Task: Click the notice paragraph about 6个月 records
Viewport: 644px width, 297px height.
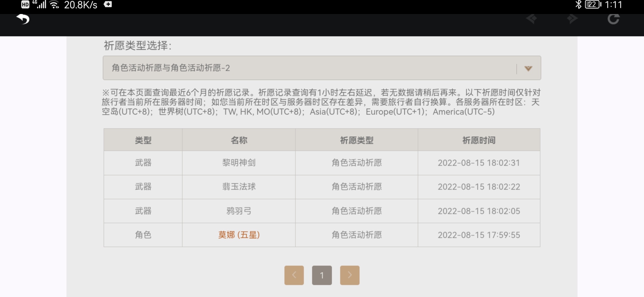Action: click(321, 102)
